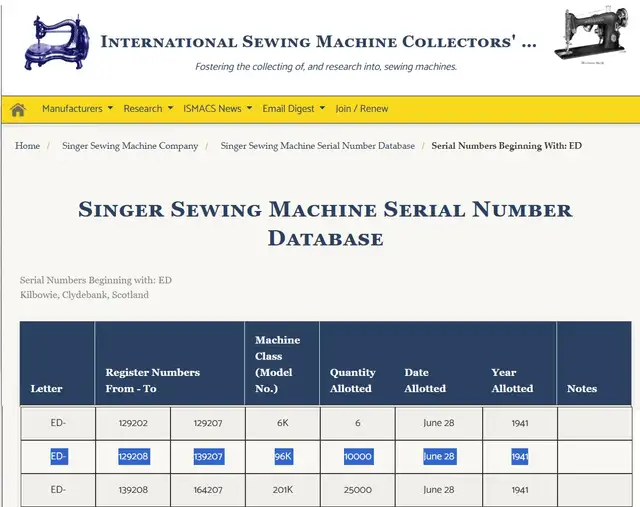Click cell with register number 164207
This screenshot has width=640, height=507.
[208, 490]
